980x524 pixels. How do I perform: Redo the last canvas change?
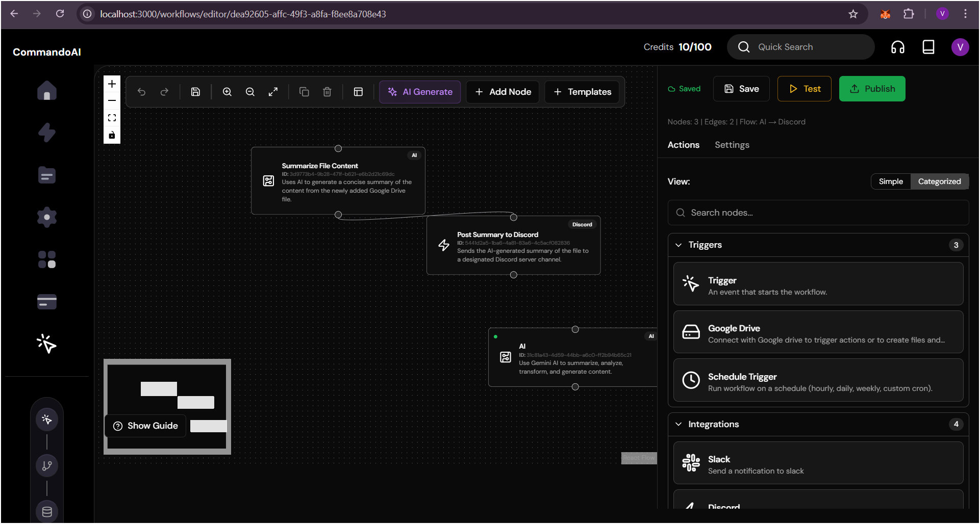coord(164,92)
